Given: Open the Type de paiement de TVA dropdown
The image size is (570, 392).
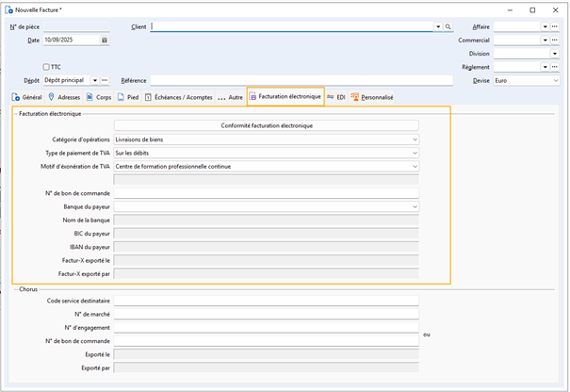Looking at the screenshot, I should [x=415, y=153].
